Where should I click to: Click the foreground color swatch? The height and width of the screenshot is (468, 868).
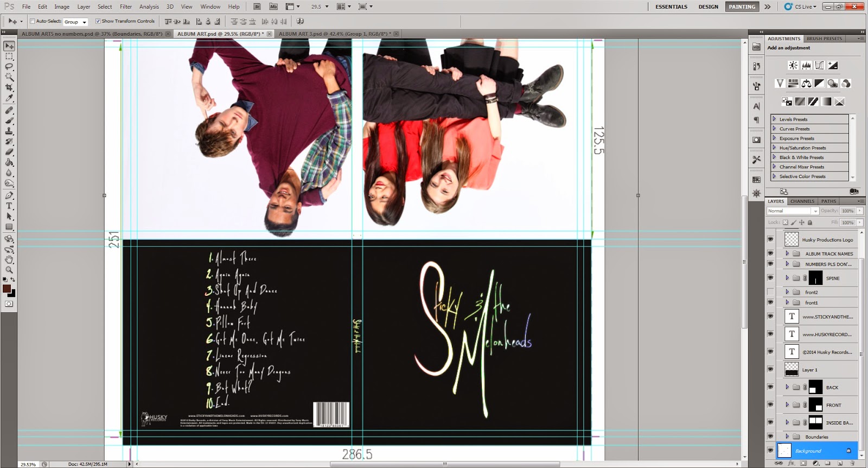[x=7, y=289]
